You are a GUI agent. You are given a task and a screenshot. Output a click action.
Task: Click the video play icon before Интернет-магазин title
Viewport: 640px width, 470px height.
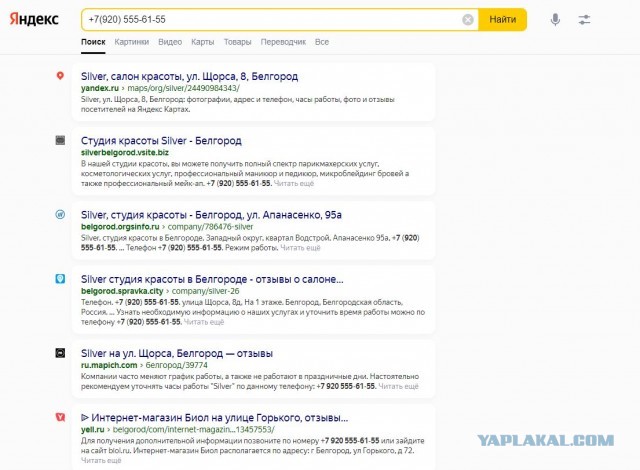[x=85, y=417]
